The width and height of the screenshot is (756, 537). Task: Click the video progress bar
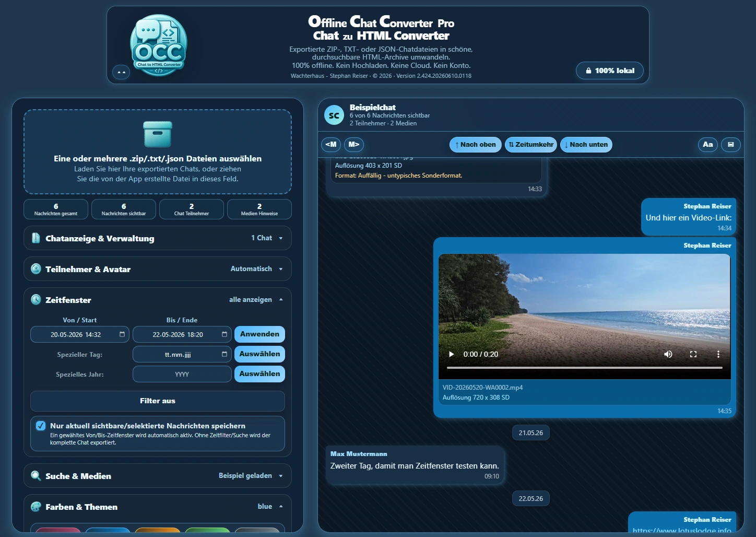coord(585,368)
